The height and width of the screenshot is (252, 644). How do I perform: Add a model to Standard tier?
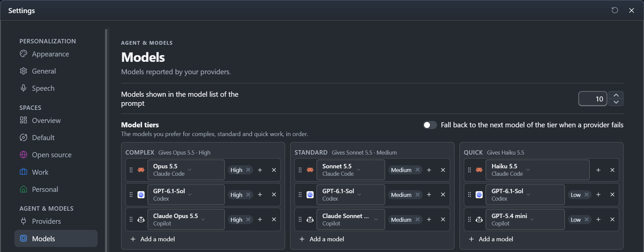322,239
